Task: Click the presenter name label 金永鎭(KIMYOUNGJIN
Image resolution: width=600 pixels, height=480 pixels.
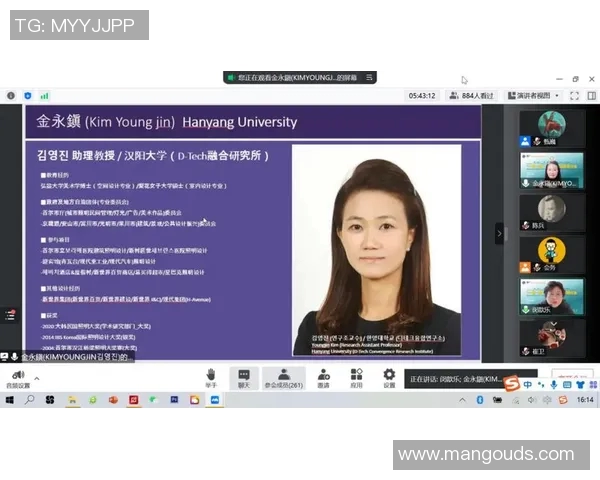Action: (75, 357)
